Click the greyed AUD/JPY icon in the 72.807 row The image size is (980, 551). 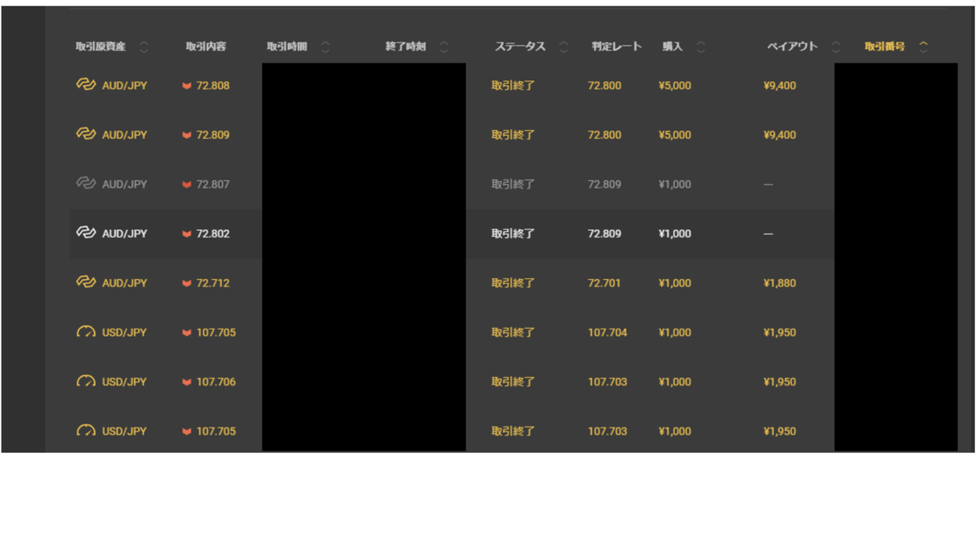coord(86,184)
